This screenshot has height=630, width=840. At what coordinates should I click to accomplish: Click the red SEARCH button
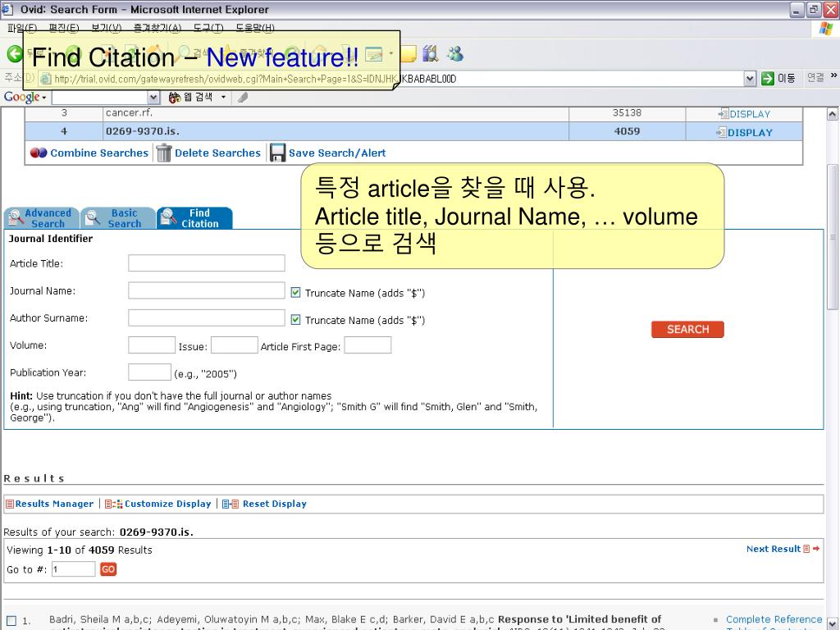(x=687, y=330)
